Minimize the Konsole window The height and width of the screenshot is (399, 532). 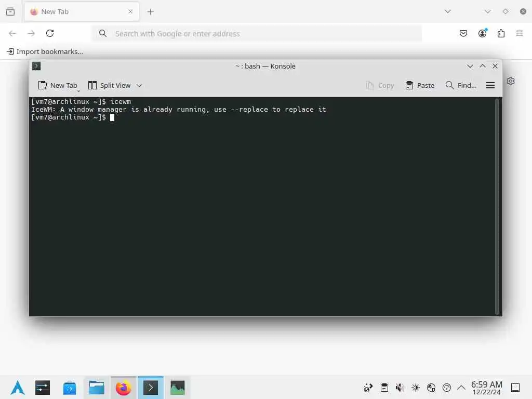(x=470, y=66)
